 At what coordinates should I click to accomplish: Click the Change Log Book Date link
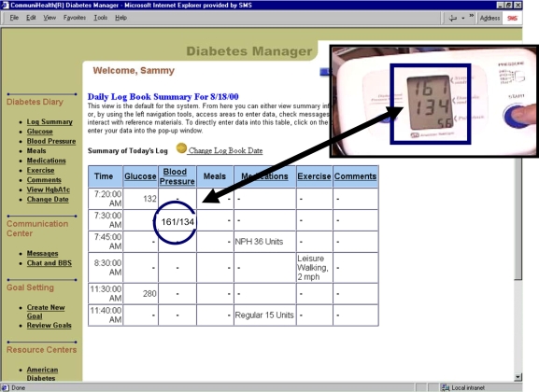tap(225, 150)
